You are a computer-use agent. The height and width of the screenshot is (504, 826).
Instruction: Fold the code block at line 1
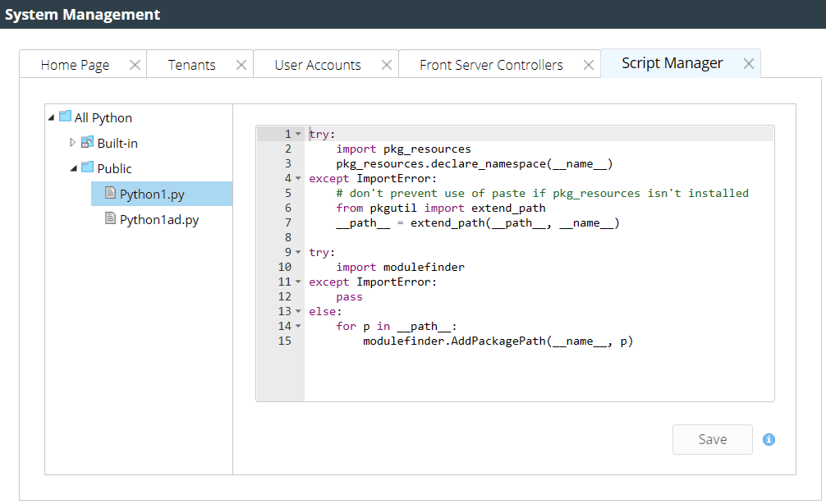coord(298,134)
